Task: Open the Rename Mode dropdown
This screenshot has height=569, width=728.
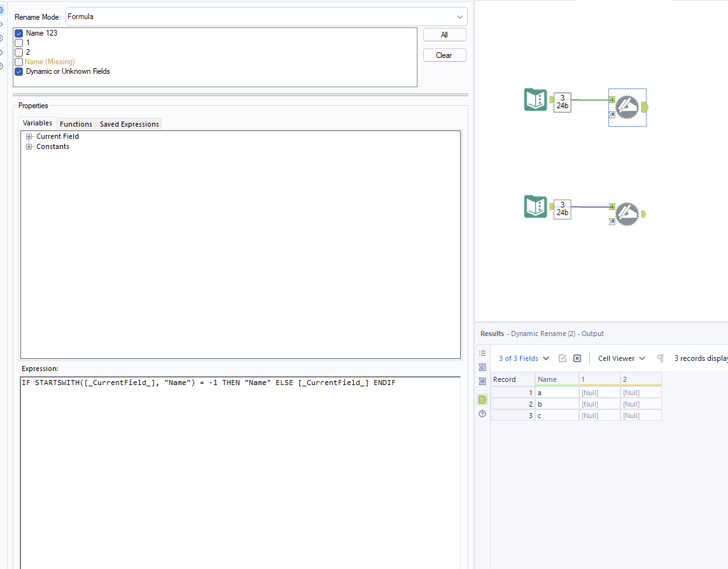Action: pyautogui.click(x=459, y=17)
